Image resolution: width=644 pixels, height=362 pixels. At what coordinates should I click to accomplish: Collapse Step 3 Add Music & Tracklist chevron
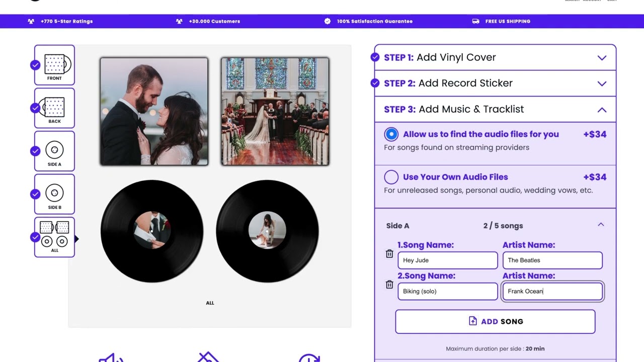[x=602, y=110]
